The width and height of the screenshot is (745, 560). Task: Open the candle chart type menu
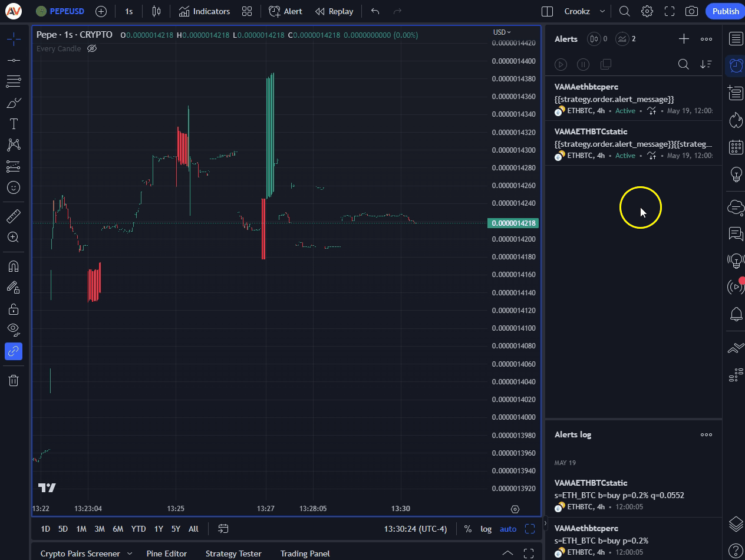[156, 11]
